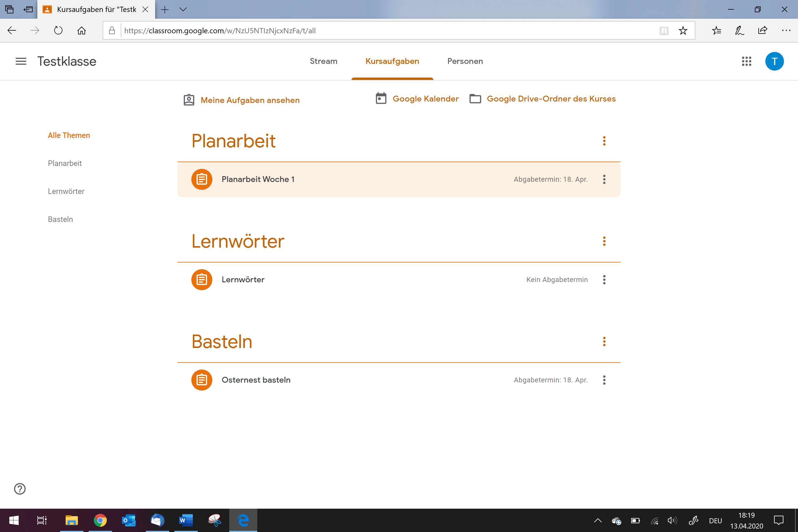Open browser settings and more menu
This screenshot has height=532, width=798.
point(786,31)
